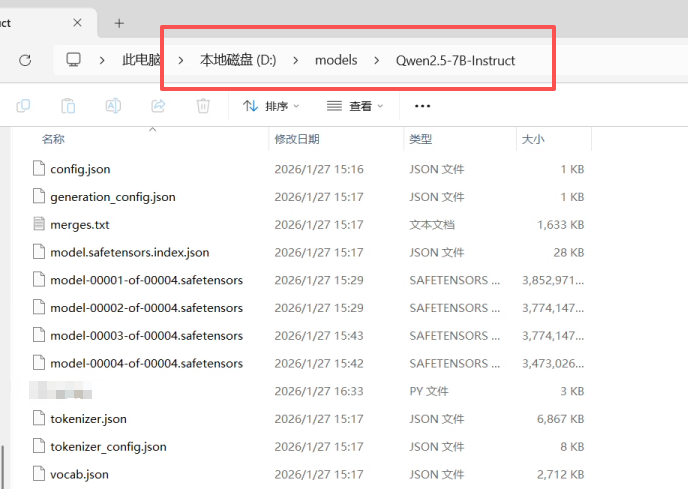Select the tokenizer.json file
688x489 pixels.
(x=89, y=419)
